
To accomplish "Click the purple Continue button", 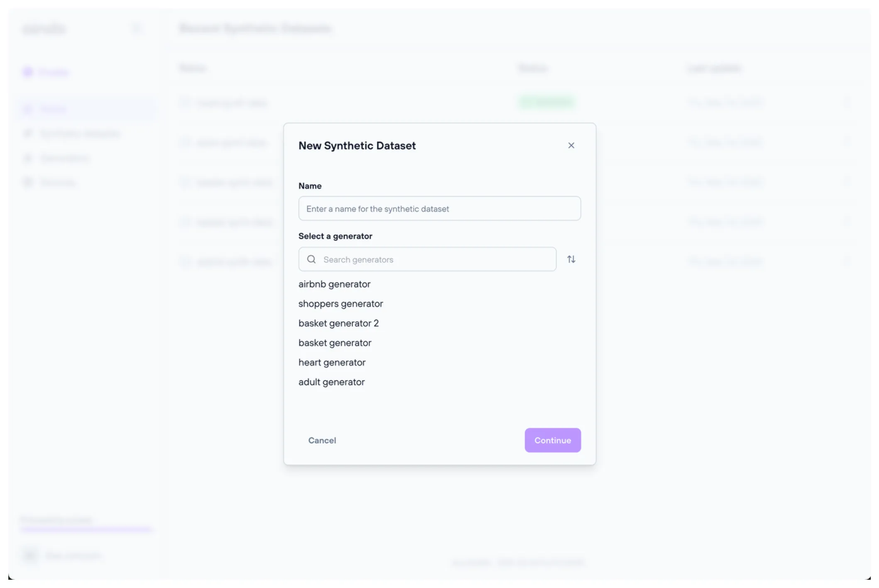I will tap(552, 440).
